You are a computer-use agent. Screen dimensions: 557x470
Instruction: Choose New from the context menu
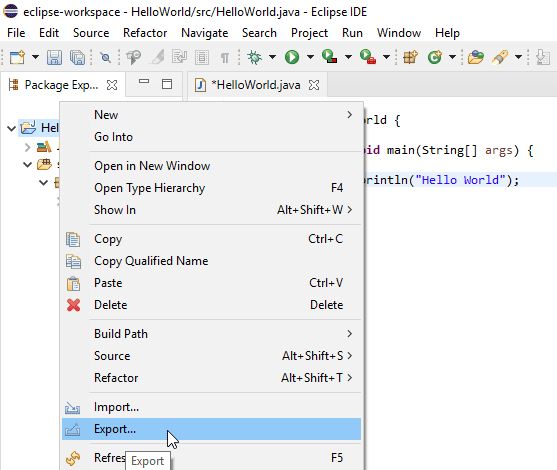212,115
